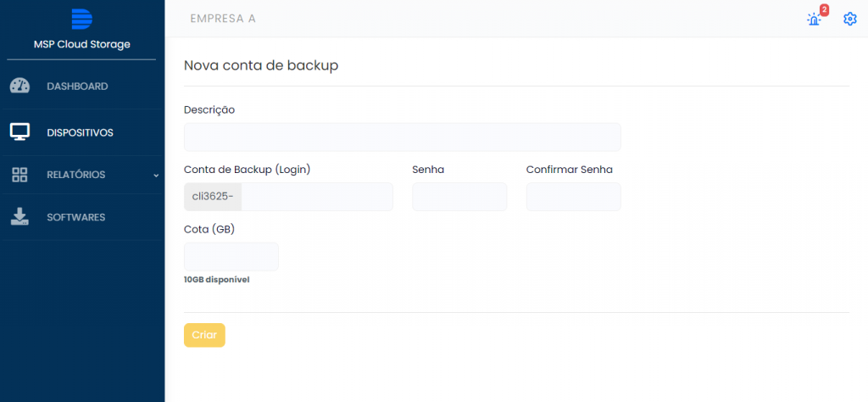
Task: Click the Confirmar Senha field
Action: point(573,197)
